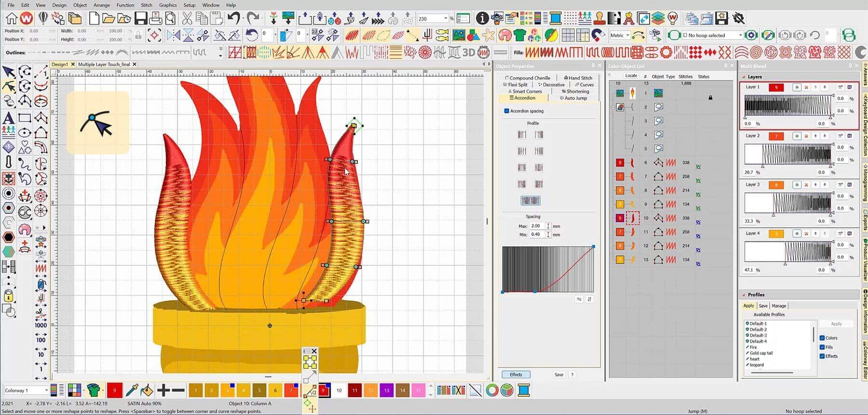Select the Curves tab in Object Properties
Viewport: 868px width, 415px height.
[584, 84]
